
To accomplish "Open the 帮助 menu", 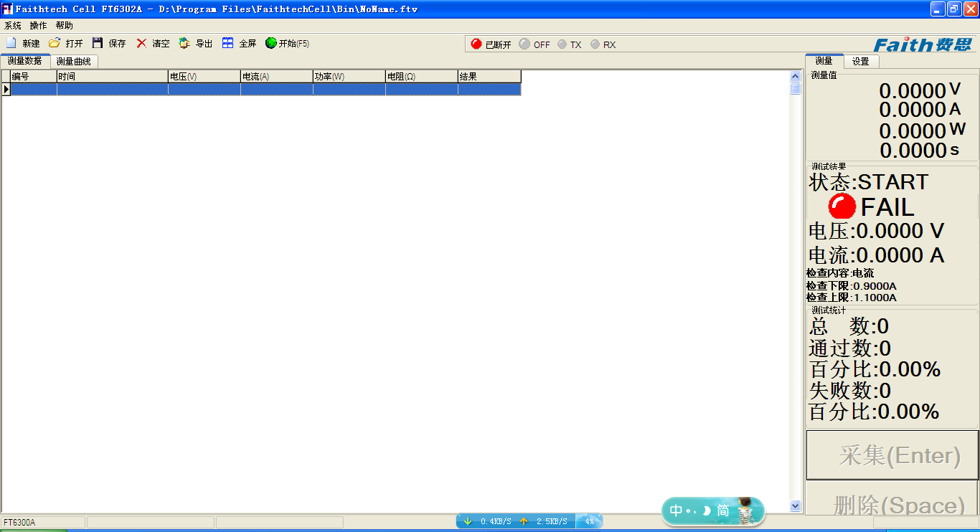I will click(x=64, y=25).
